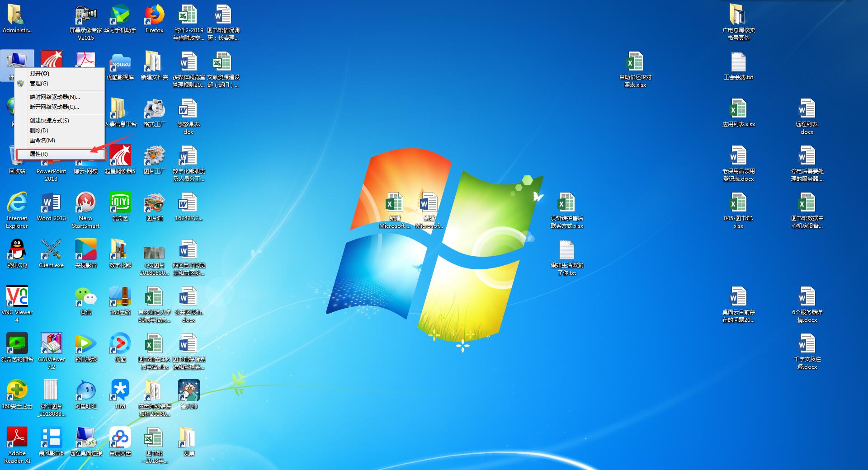
Task: Click the 工会会费.txt text file
Action: click(739, 66)
